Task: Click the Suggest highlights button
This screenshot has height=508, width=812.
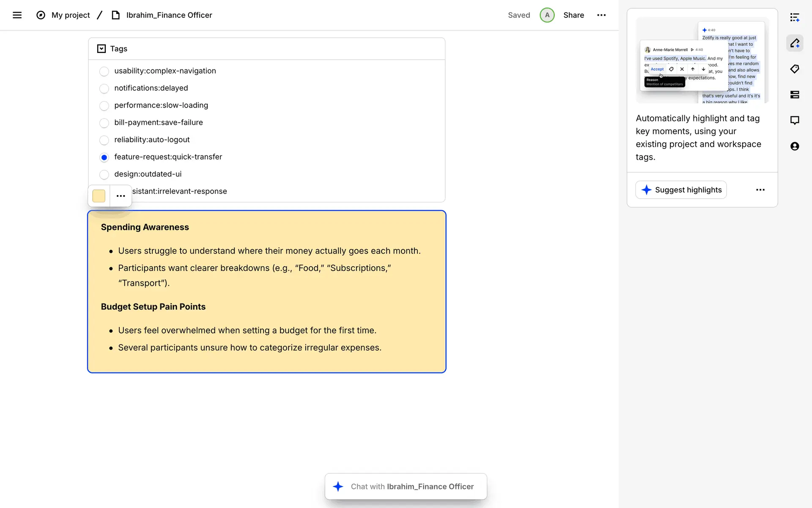Action: pyautogui.click(x=681, y=190)
